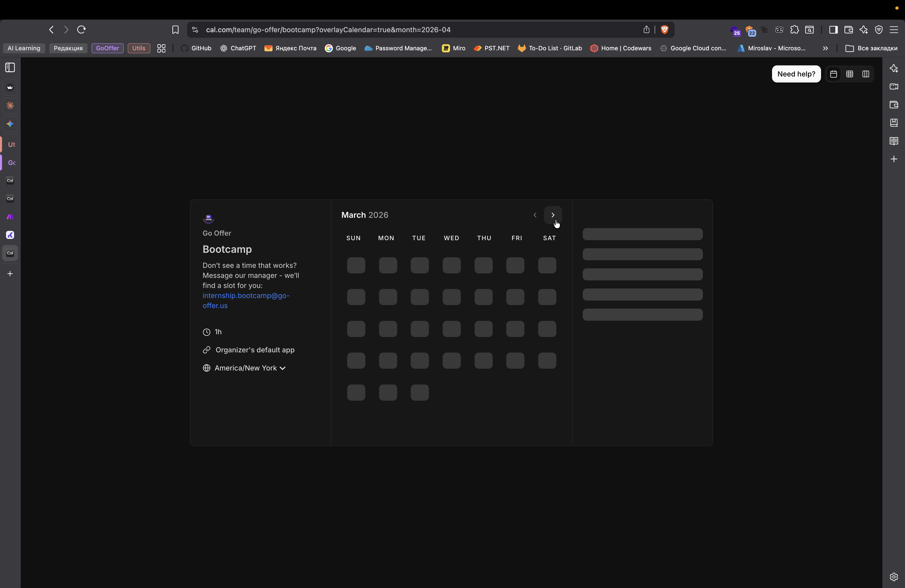Bookmark this page using the bookmark icon
This screenshot has height=588, width=905.
[175, 30]
